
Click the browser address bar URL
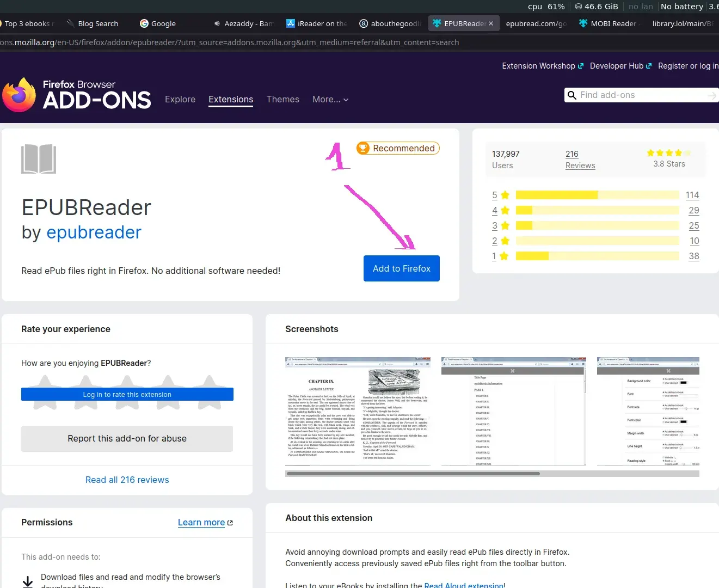point(229,42)
